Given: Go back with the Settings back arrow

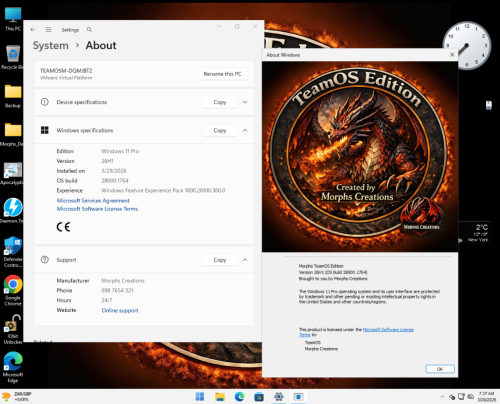Looking at the screenshot, I should 33,29.
